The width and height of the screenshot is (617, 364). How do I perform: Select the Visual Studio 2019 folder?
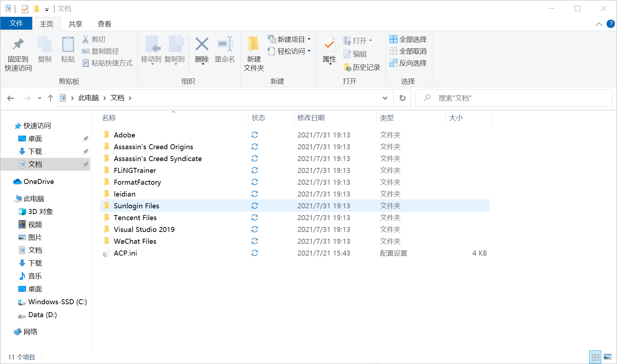point(144,229)
